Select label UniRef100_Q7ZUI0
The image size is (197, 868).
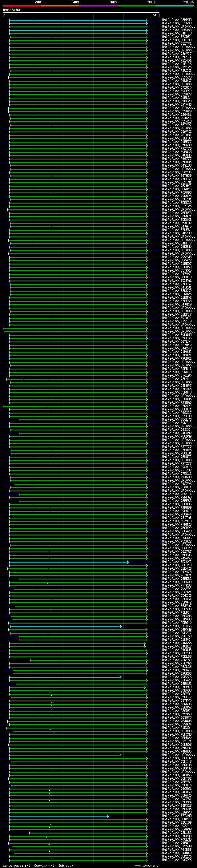tap(177, 88)
